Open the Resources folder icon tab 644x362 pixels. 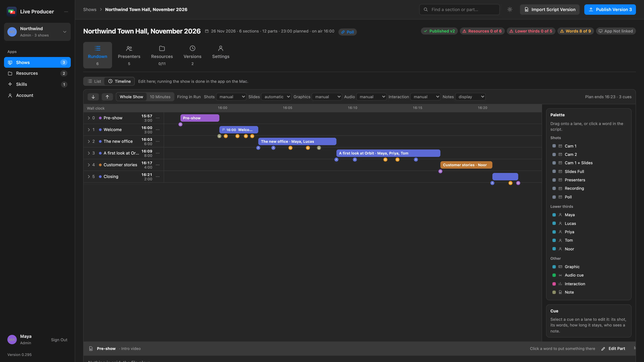click(x=162, y=48)
